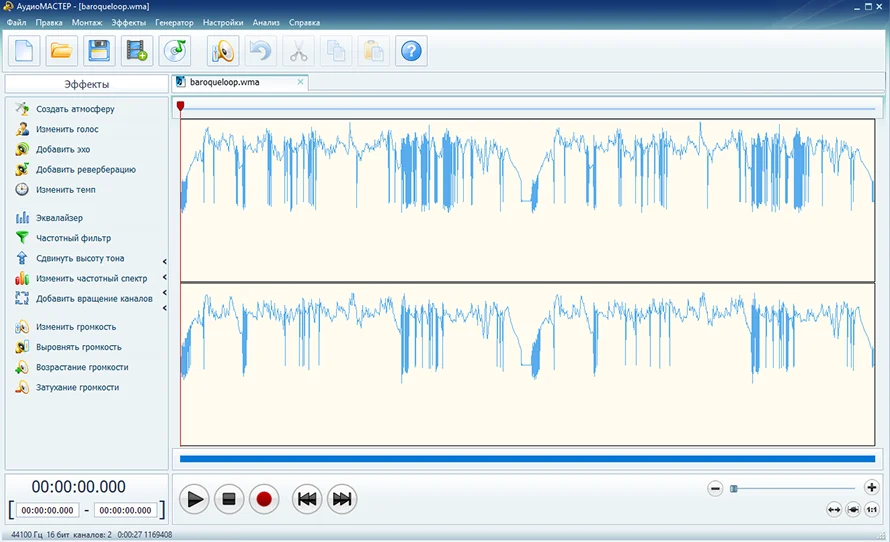Click the Добавить эхо icon
The width and height of the screenshot is (890, 542).
(22, 149)
